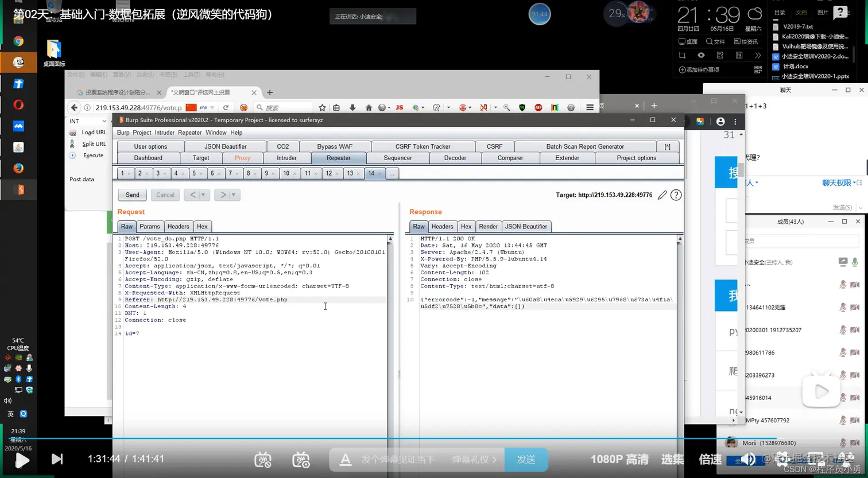Open the Burp menu in the menu bar
This screenshot has height=478, width=868.
tap(123, 133)
